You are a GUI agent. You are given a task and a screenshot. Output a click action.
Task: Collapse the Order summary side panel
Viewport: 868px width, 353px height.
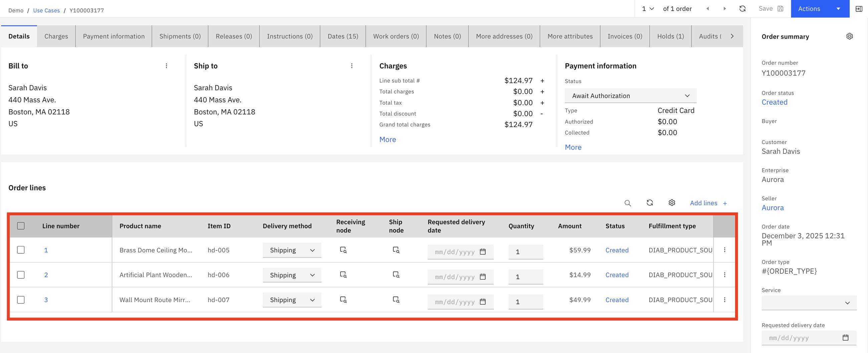point(859,9)
